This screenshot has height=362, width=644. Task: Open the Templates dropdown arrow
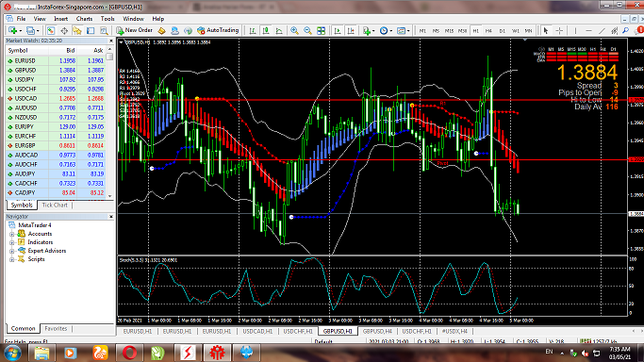pyautogui.click(x=408, y=31)
